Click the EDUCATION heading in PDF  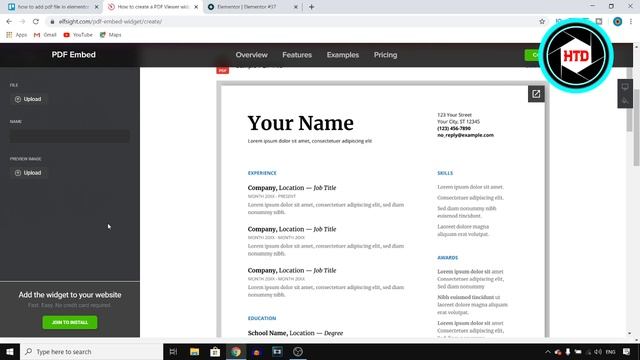click(262, 318)
